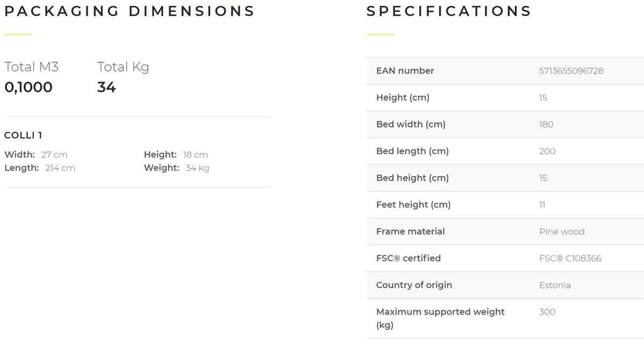Click the Length value 214 cm
The image size is (644, 342).
[60, 168]
